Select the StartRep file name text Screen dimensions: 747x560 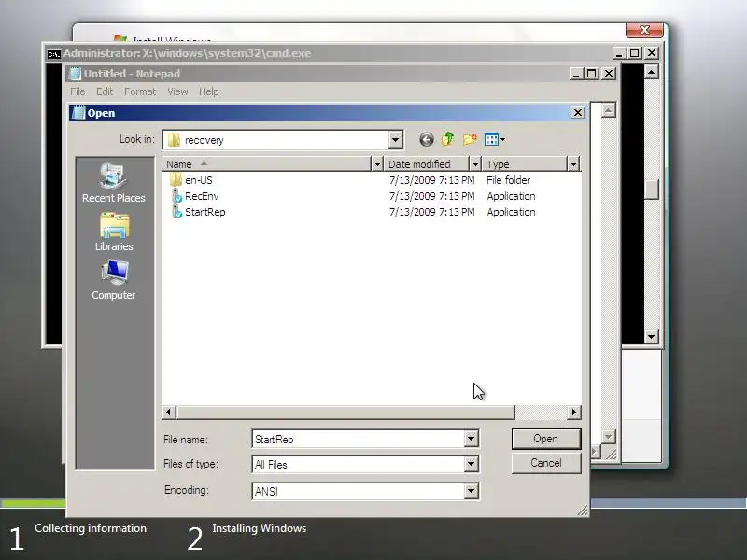204,212
